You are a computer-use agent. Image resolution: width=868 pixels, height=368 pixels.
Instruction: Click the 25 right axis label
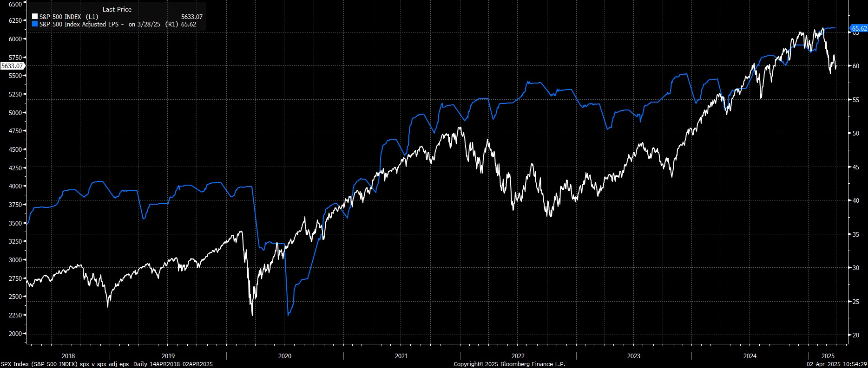(855, 302)
